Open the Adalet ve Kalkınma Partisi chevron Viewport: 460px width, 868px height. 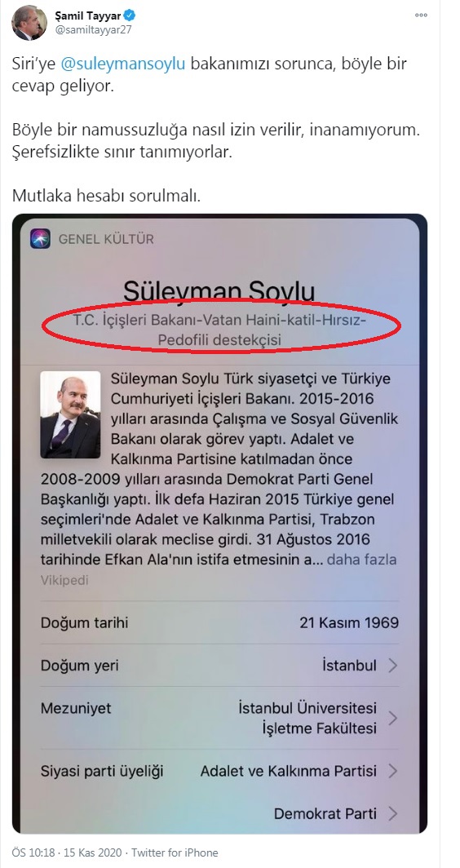tap(392, 771)
